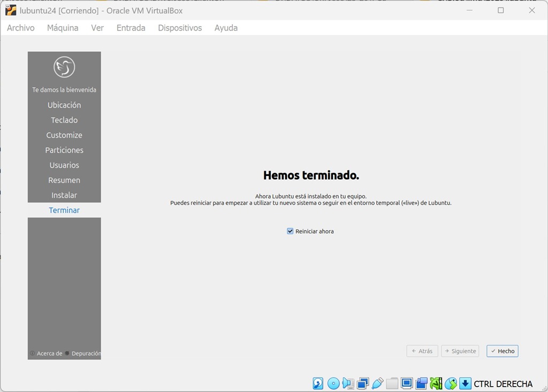Click the USB devices status icon
548x392 pixels.
pyautogui.click(x=378, y=383)
